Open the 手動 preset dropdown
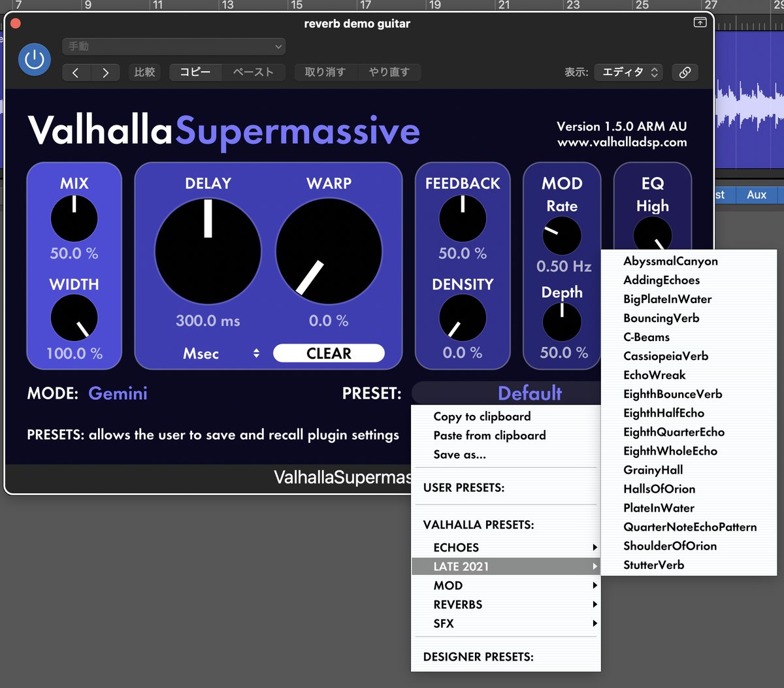The image size is (784, 688). (174, 46)
